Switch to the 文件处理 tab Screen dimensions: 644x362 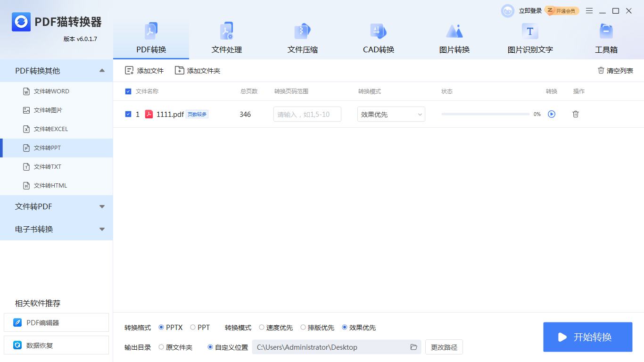[x=227, y=40]
